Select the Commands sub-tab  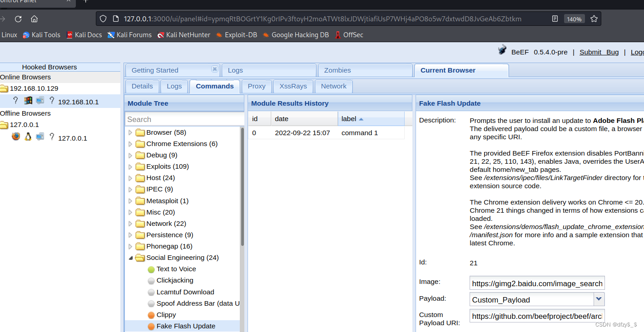(215, 86)
